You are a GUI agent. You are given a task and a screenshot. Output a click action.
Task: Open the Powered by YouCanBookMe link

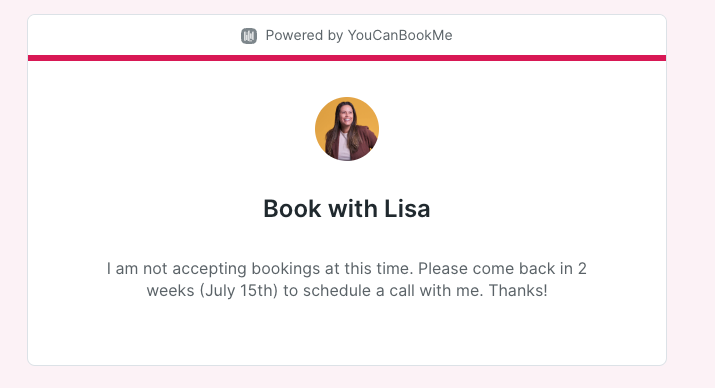pos(347,36)
